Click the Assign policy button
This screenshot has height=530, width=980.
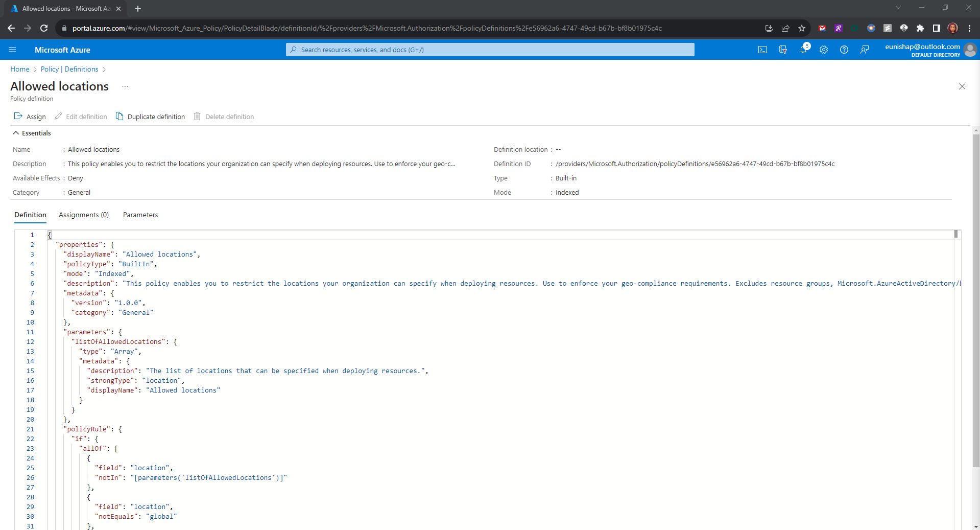[30, 117]
